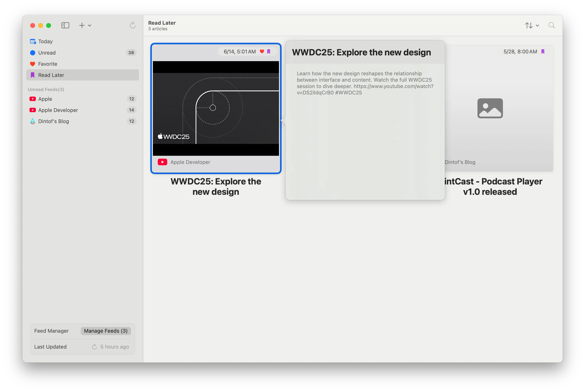The image size is (585, 392).
Task: Toggle the sidebar visibility icon
Action: (65, 25)
